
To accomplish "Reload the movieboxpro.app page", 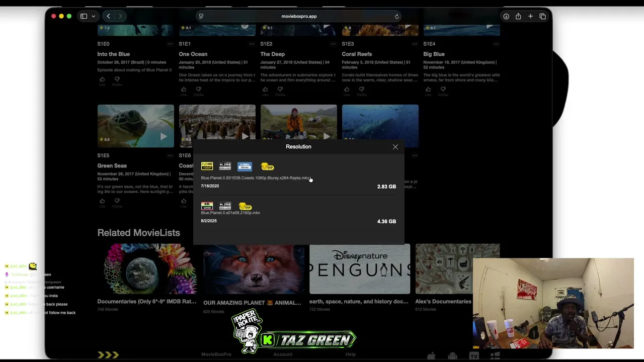I will tap(396, 16).
